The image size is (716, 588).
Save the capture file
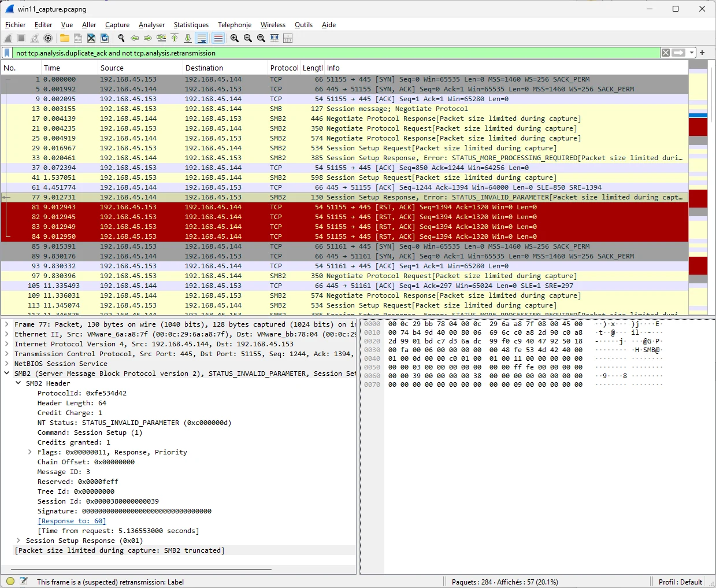tap(78, 38)
